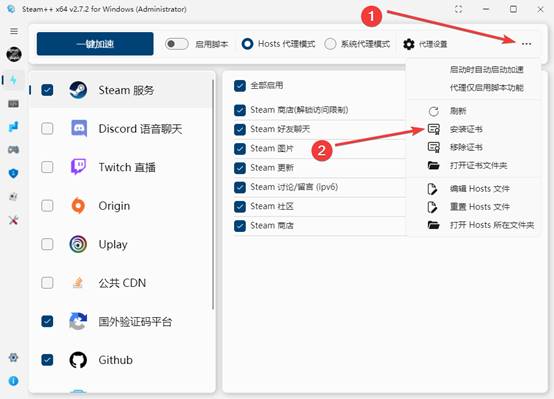The height and width of the screenshot is (399, 554).
Task: Click the service list vertical scrollbar
Action: pos(213,194)
